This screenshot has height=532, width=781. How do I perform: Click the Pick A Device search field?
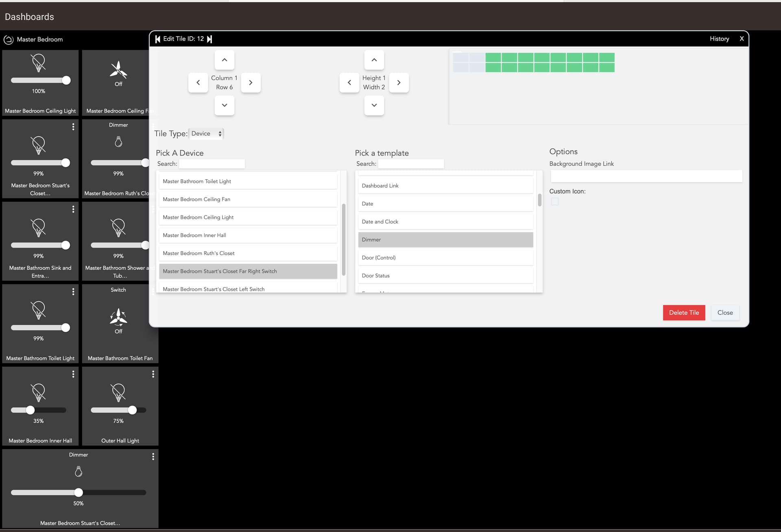[212, 164]
